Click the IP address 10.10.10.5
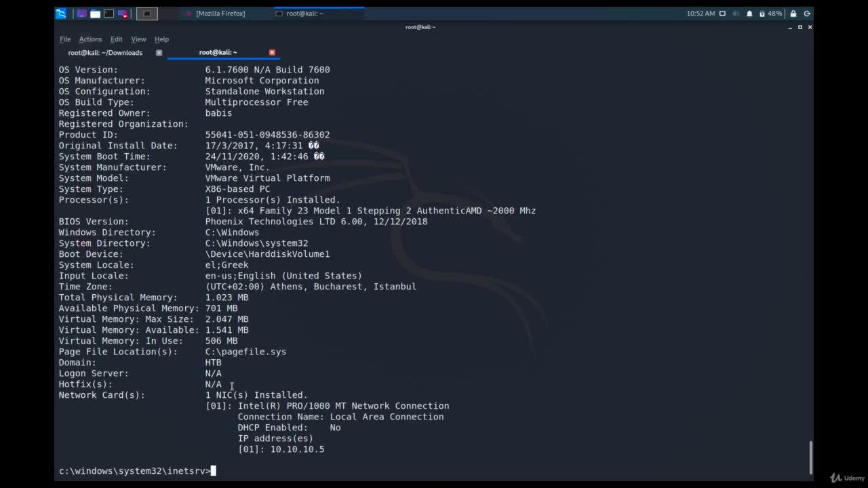This screenshot has width=868, height=488. [x=297, y=449]
